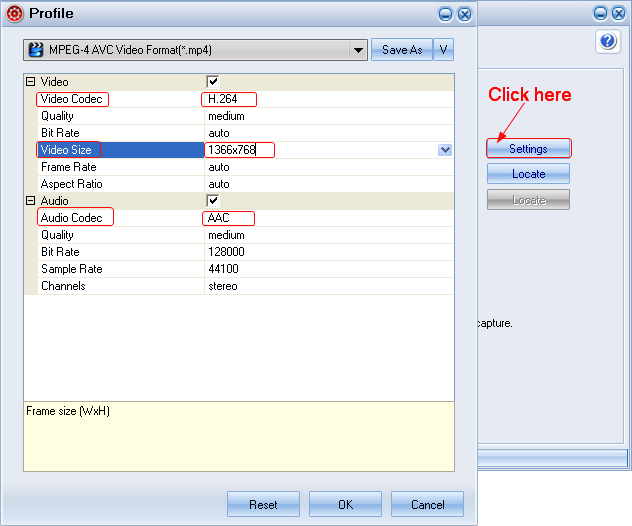The height and width of the screenshot is (526, 632).
Task: Toggle the Audio enabled checkbox
Action: click(x=213, y=201)
